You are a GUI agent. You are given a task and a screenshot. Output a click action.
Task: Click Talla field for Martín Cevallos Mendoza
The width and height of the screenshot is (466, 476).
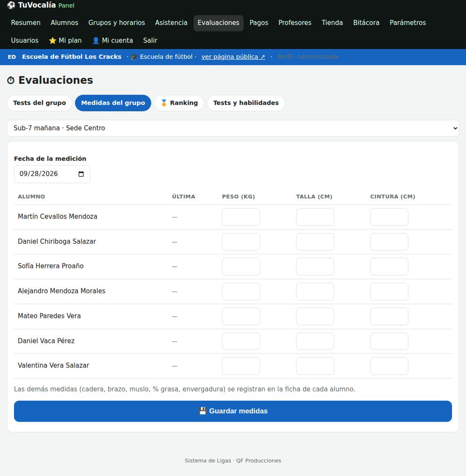point(315,217)
